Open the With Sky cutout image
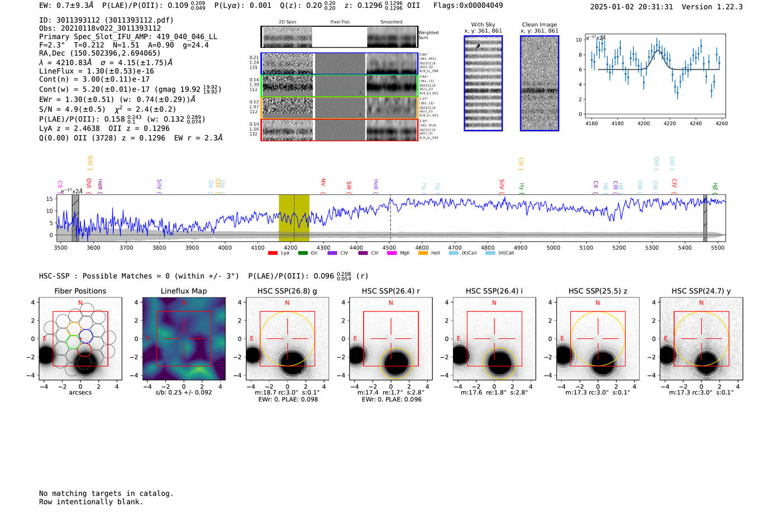Viewport: 782px width, 532px height. (483, 83)
